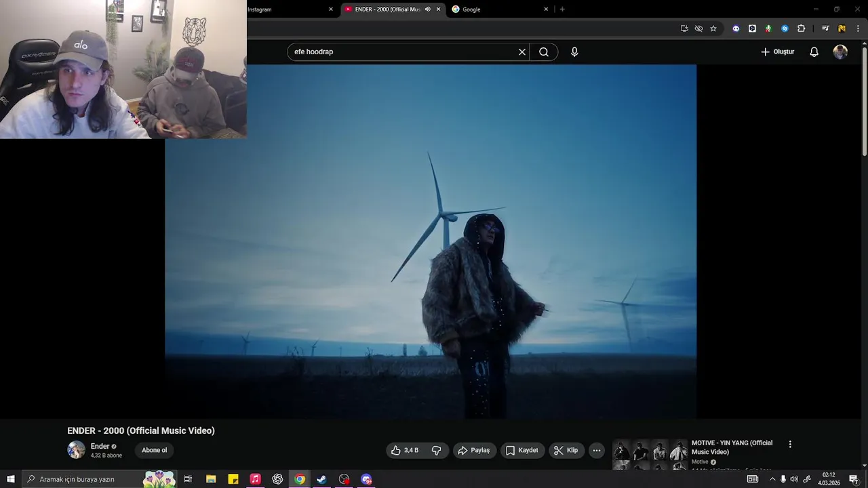
Task: Save the video with Kaydet
Action: pyautogui.click(x=522, y=450)
